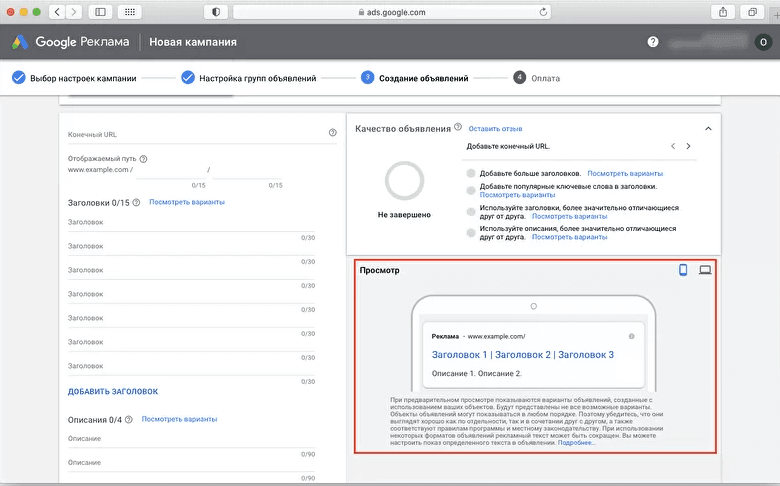This screenshot has width=780, height=486.
Task: Switch preview to desktop laptop view
Action: coord(705,270)
